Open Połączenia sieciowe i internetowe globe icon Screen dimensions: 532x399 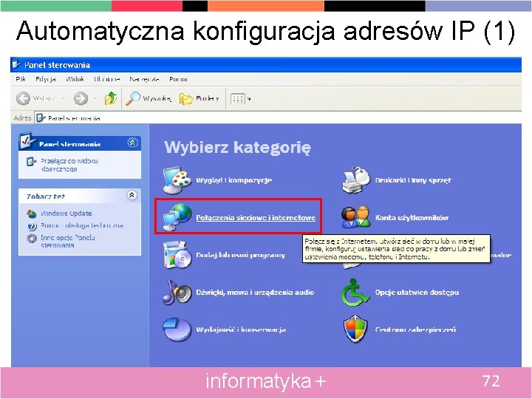[177, 217]
